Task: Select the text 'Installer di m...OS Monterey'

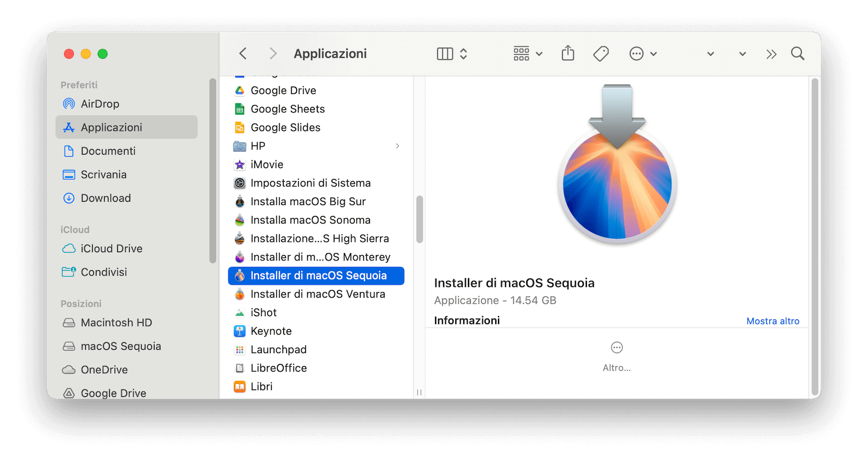Action: [x=321, y=257]
